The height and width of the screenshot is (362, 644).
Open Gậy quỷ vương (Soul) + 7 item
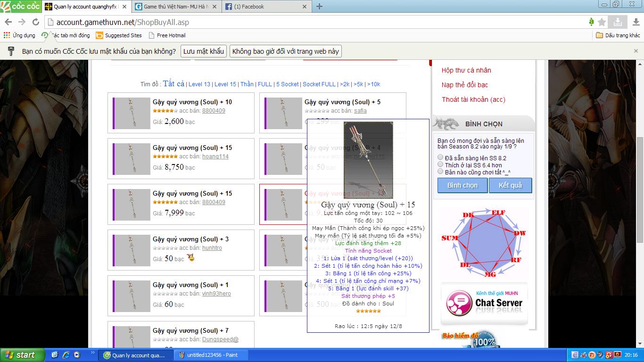pos(190,330)
